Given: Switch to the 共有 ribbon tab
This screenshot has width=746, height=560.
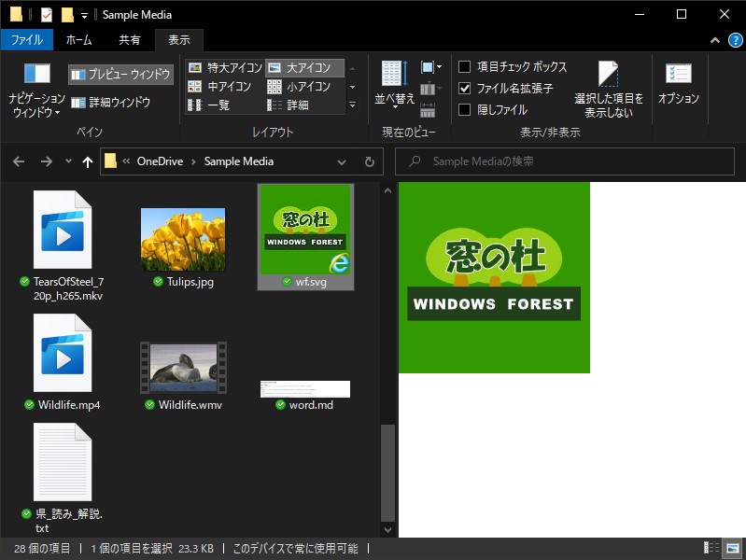Looking at the screenshot, I should tap(130, 40).
